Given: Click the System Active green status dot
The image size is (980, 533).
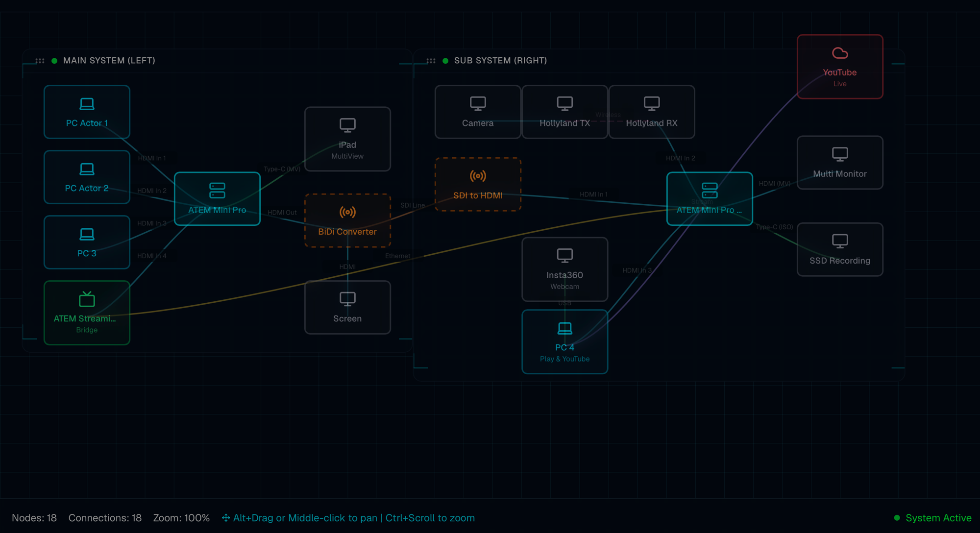Looking at the screenshot, I should pos(897,518).
